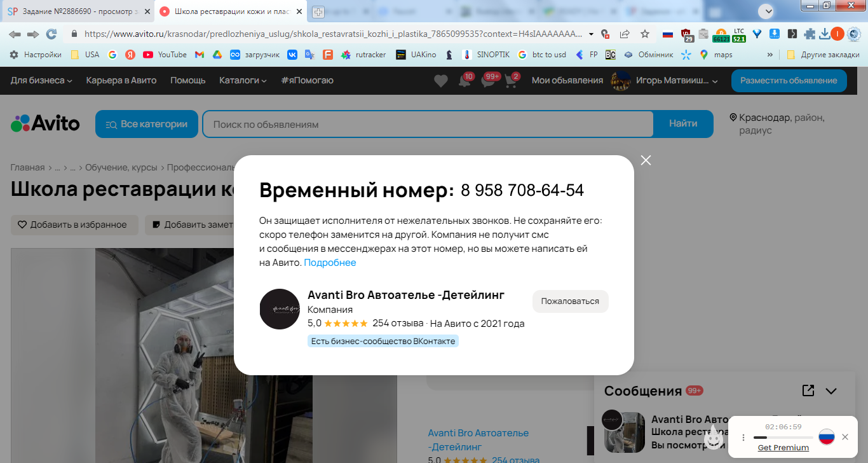The width and height of the screenshot is (868, 463).
Task: Open a new browser tab
Action: [318, 11]
